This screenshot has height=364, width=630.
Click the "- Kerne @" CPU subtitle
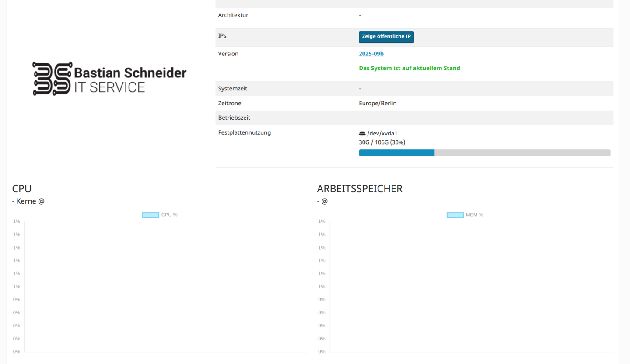click(x=28, y=201)
